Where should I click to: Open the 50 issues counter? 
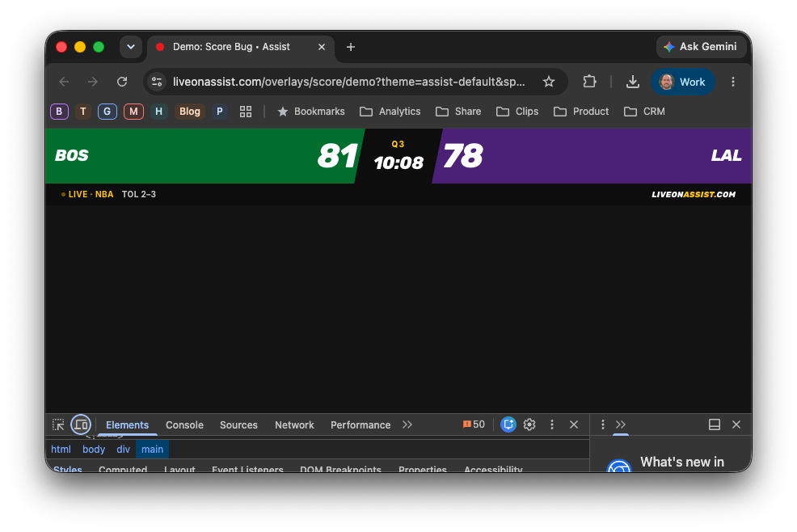(x=474, y=424)
